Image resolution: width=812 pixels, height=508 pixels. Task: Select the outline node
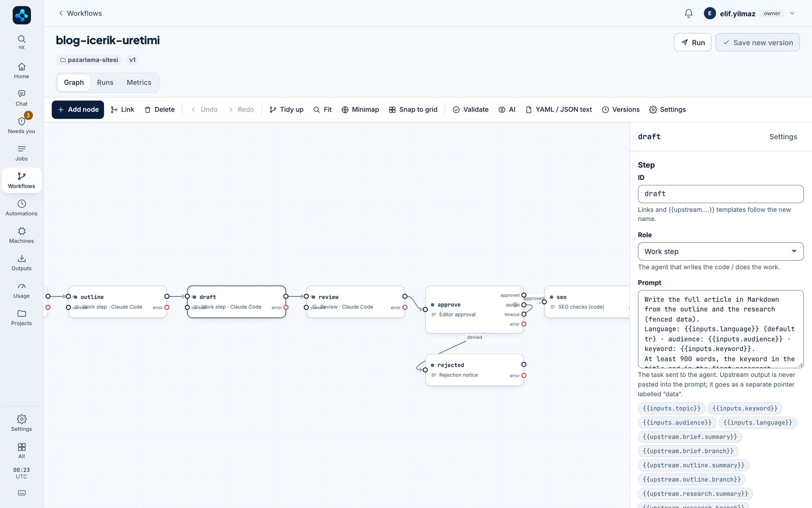click(x=118, y=302)
